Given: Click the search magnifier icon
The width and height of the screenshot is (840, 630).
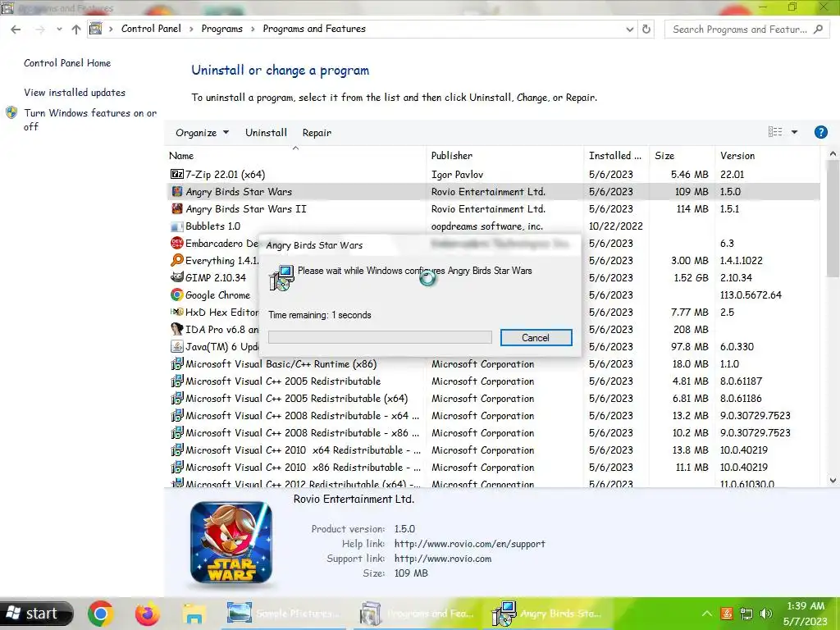Looking at the screenshot, I should pyautogui.click(x=818, y=29).
